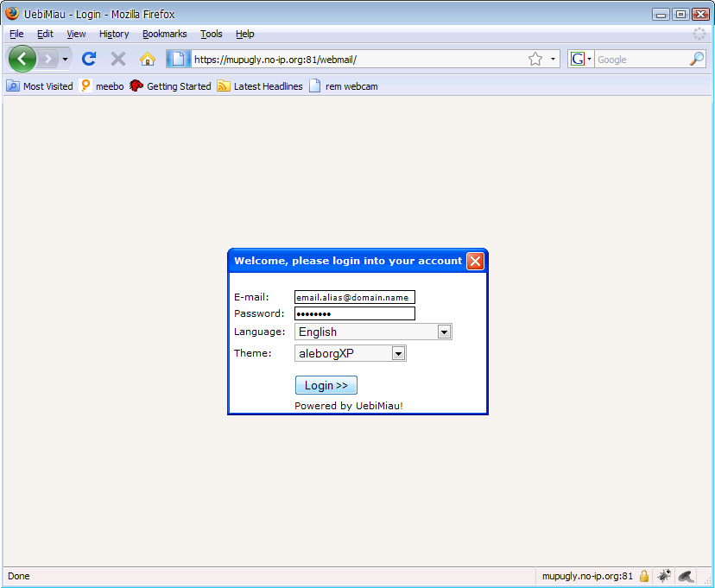
Task: Click the padlock security icon in status bar
Action: 644,576
